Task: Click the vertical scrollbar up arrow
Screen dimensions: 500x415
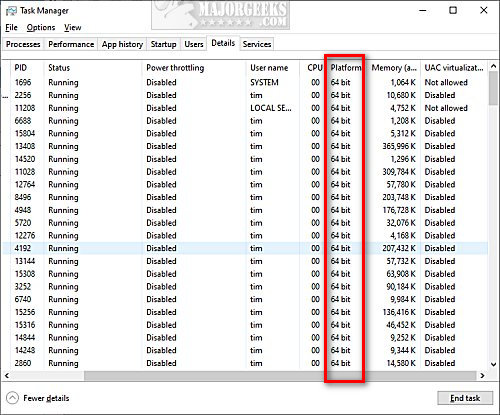Action: (494, 67)
